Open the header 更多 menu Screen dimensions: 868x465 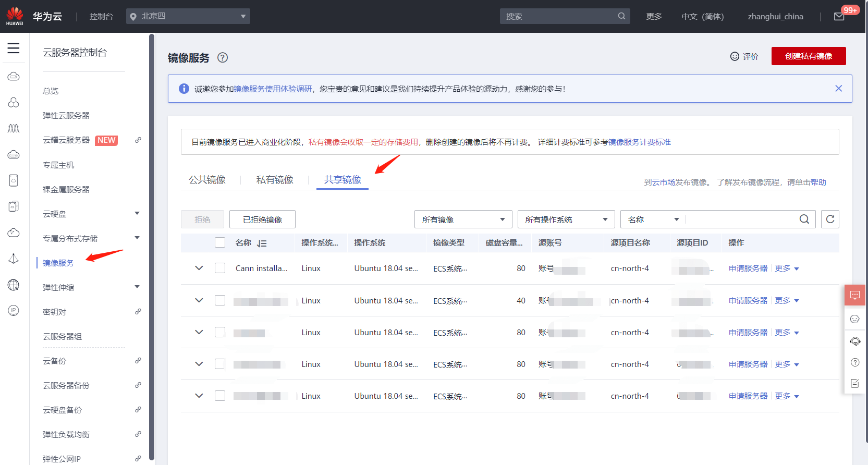coord(654,17)
